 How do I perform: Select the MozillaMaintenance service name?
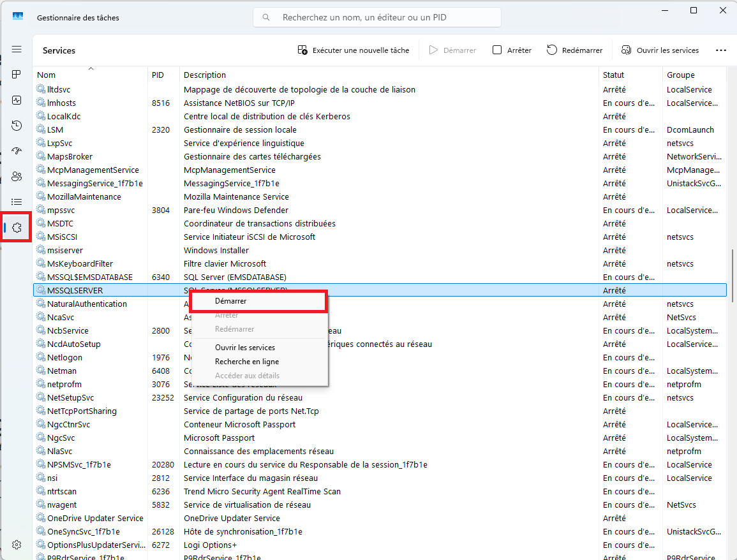pyautogui.click(x=84, y=196)
